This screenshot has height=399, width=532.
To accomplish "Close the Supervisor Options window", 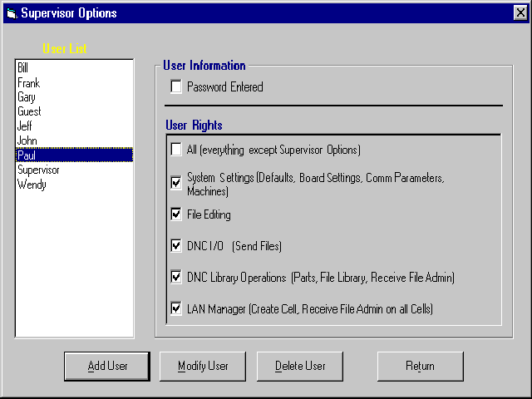I will (x=520, y=13).
